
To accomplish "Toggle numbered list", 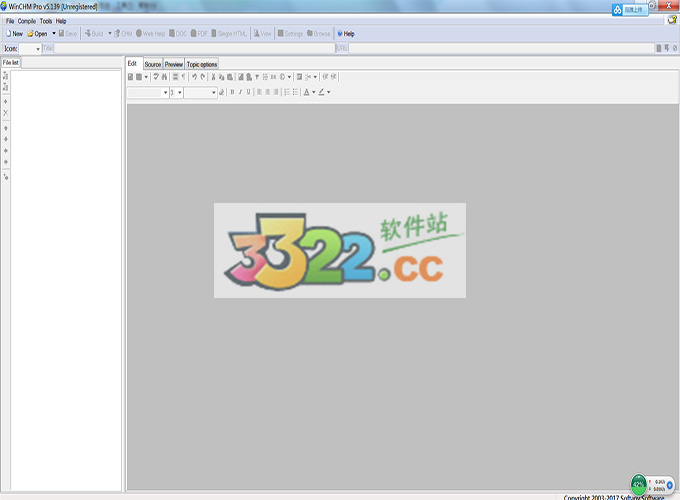I will click(x=287, y=92).
